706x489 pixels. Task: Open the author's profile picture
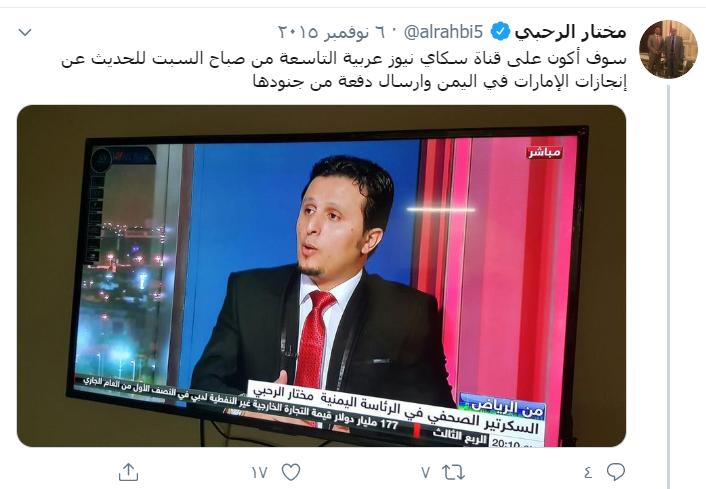click(x=668, y=49)
